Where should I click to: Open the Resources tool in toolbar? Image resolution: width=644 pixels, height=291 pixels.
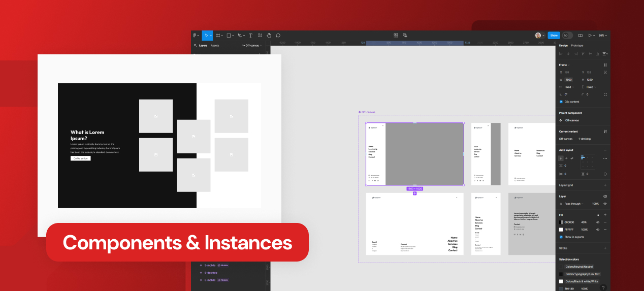(260, 36)
